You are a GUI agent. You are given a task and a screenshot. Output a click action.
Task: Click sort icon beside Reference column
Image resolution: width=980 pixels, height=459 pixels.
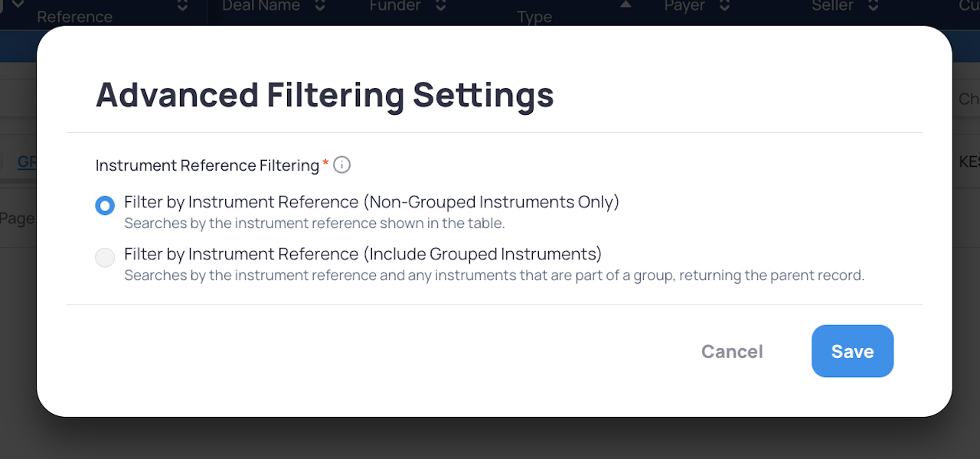click(x=182, y=6)
